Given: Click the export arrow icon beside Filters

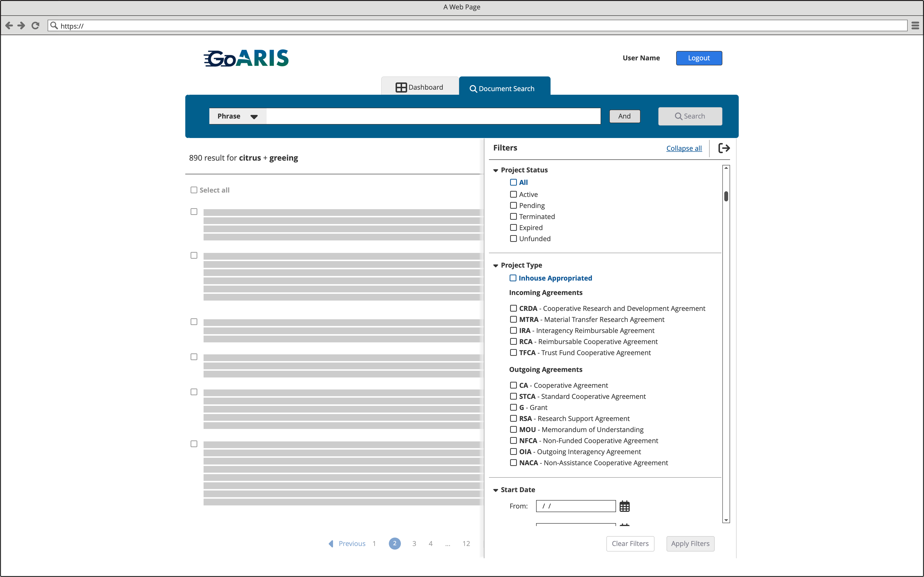Looking at the screenshot, I should pos(724,148).
